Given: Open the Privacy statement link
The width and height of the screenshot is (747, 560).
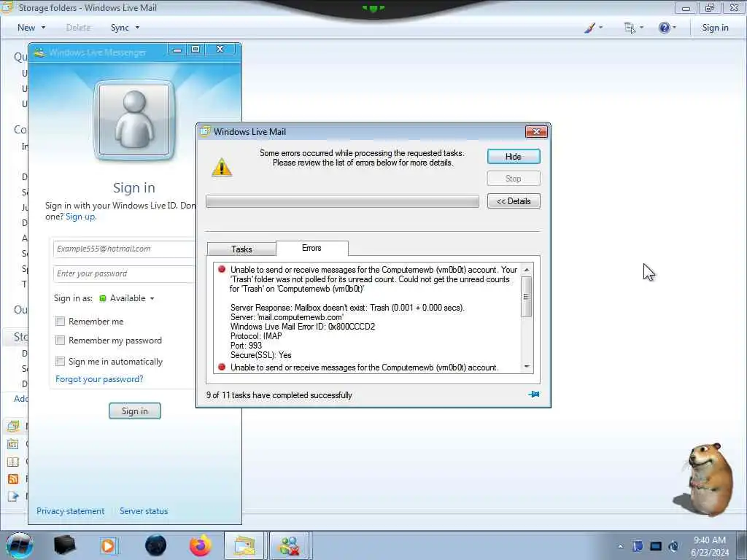Looking at the screenshot, I should [71, 511].
